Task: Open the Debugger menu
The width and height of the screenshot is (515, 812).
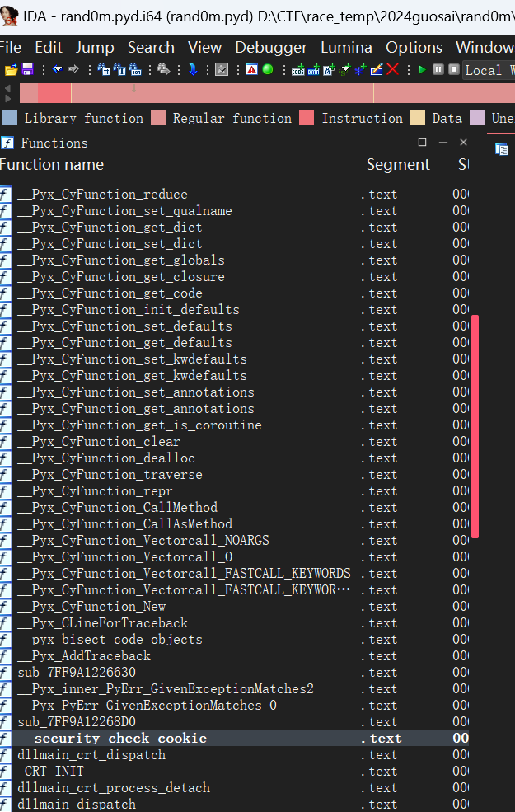Action: coord(271,48)
